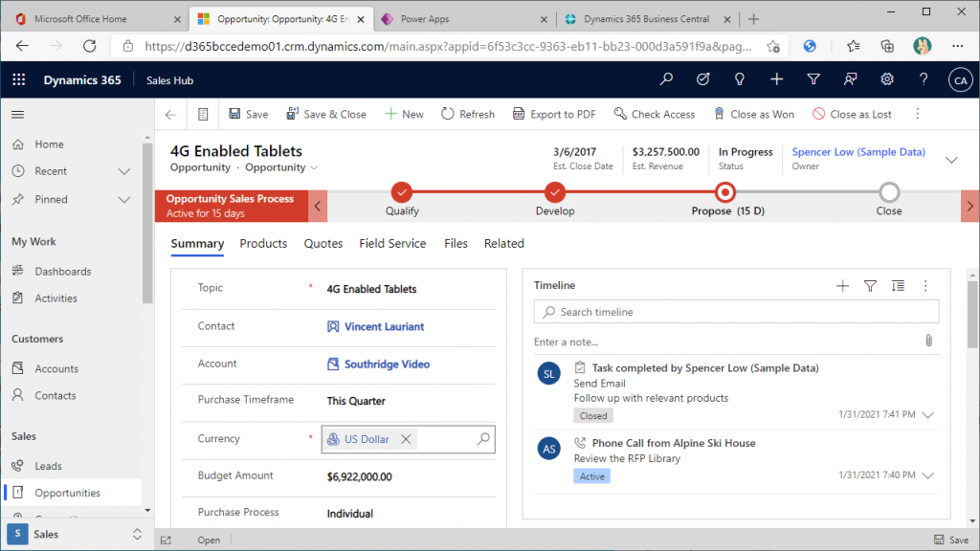Expand the header fields chevron
The image size is (980, 551).
pos(951,160)
